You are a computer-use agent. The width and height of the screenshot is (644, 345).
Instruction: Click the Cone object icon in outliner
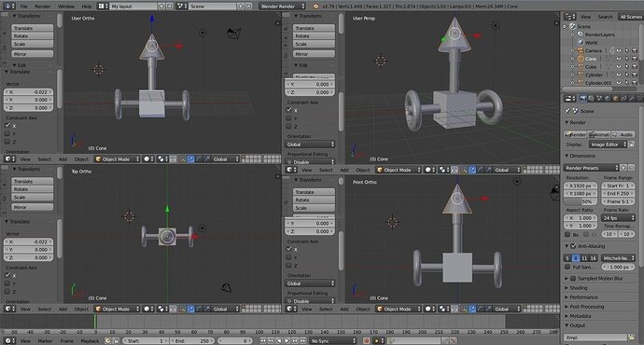click(581, 59)
